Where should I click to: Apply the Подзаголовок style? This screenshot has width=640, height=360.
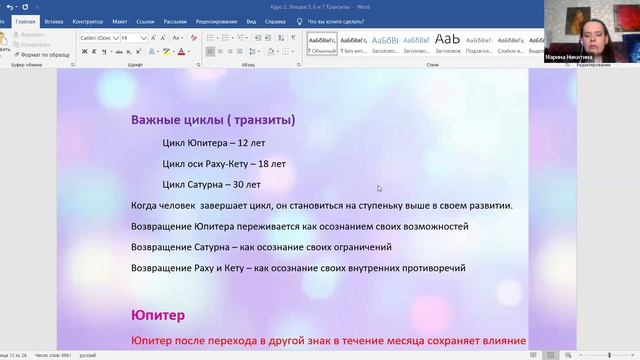[479, 44]
